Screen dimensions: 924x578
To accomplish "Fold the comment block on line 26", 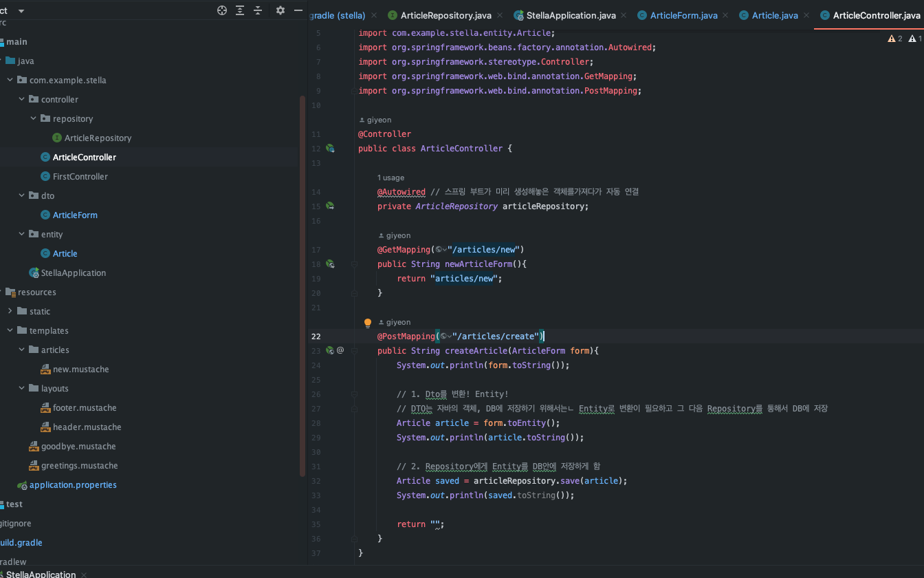I will 354,394.
